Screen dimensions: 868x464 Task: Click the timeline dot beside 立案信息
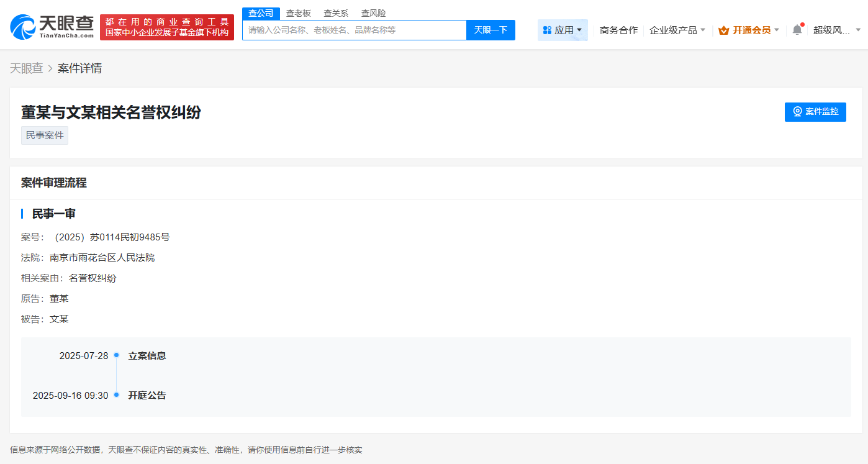point(116,355)
